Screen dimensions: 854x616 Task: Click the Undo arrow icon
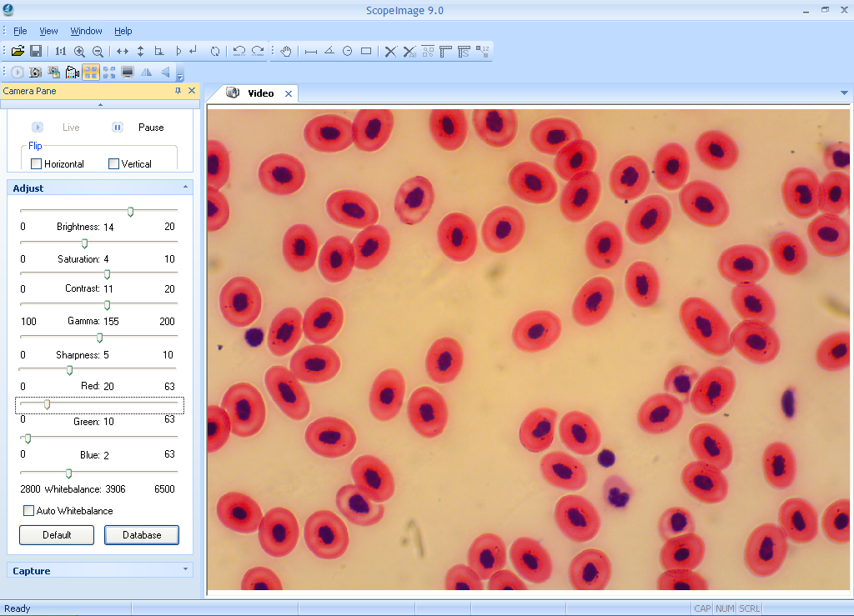click(239, 51)
